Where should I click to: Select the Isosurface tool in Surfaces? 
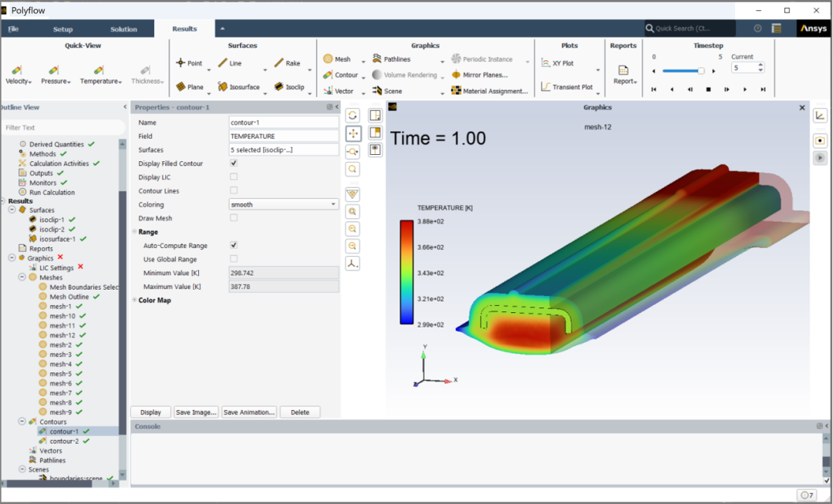click(223, 87)
